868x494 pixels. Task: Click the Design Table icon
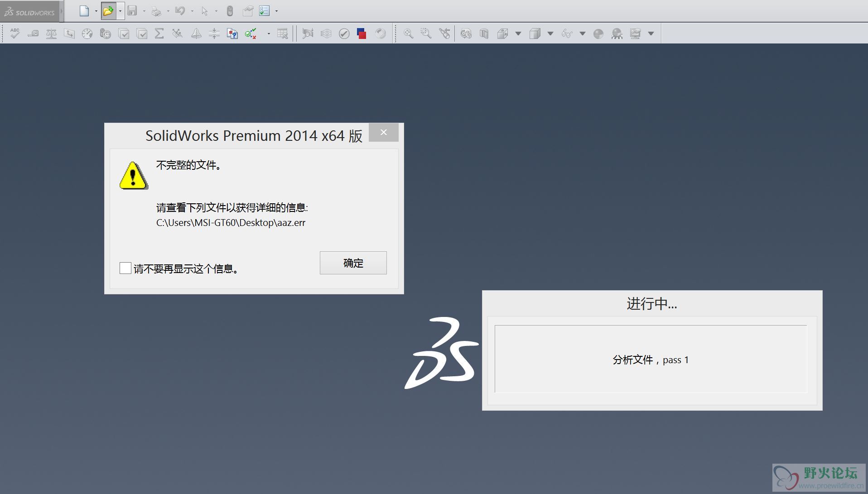pos(282,34)
